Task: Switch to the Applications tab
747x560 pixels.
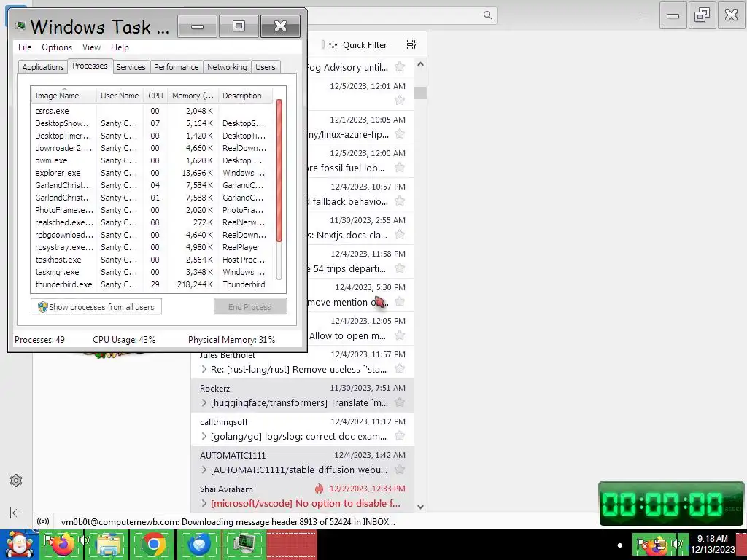Action: [43, 67]
